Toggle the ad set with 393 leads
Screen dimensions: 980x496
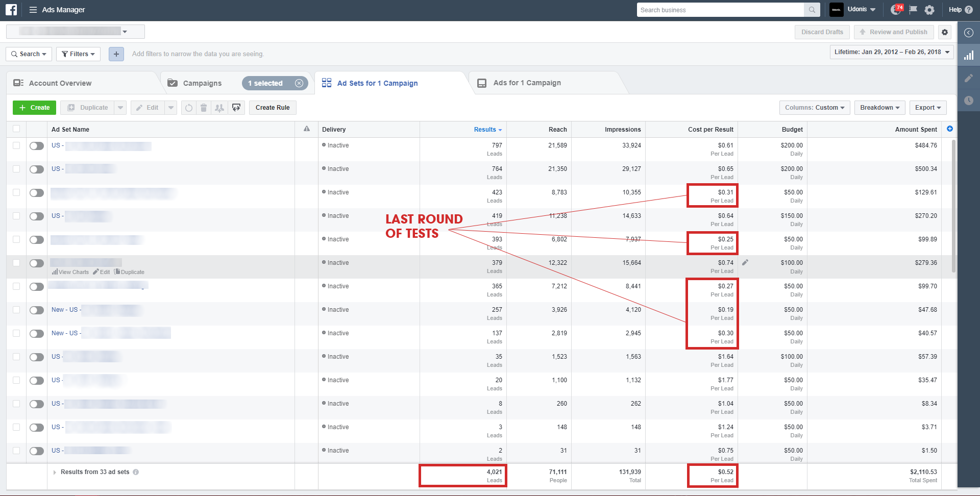click(x=37, y=240)
